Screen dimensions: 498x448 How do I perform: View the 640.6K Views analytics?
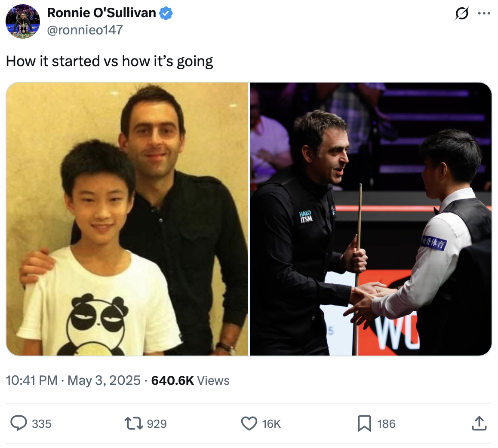[190, 380]
